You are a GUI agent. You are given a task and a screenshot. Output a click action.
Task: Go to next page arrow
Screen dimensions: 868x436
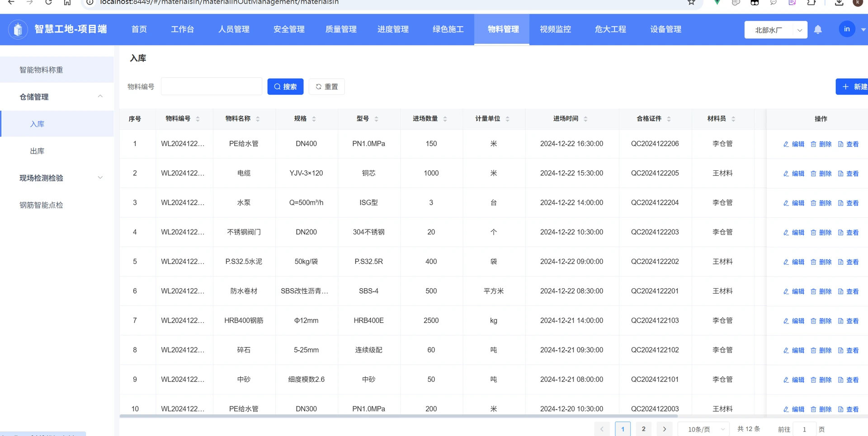pos(665,429)
